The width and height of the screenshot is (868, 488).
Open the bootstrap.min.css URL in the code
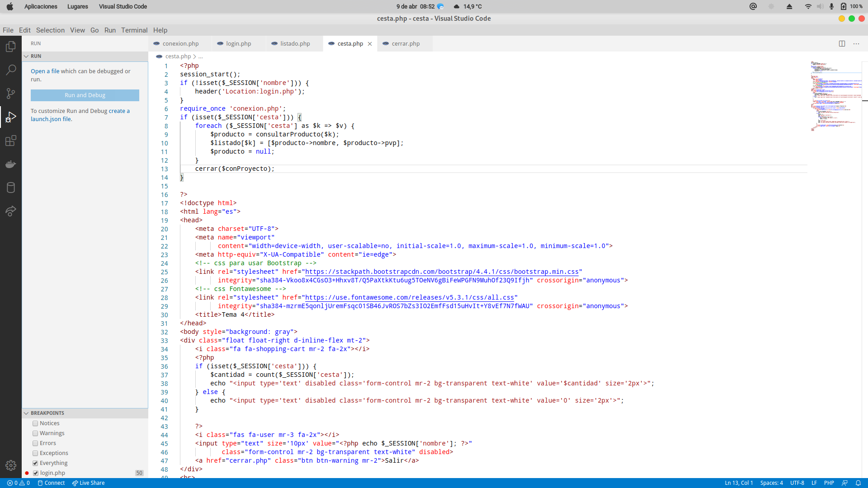(442, 272)
